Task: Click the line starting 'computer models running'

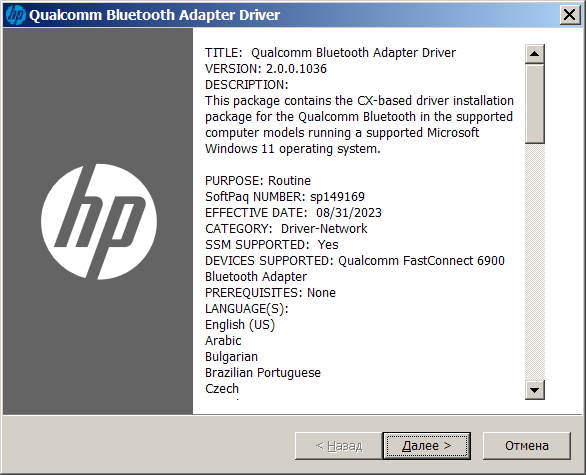Action: [x=342, y=133]
